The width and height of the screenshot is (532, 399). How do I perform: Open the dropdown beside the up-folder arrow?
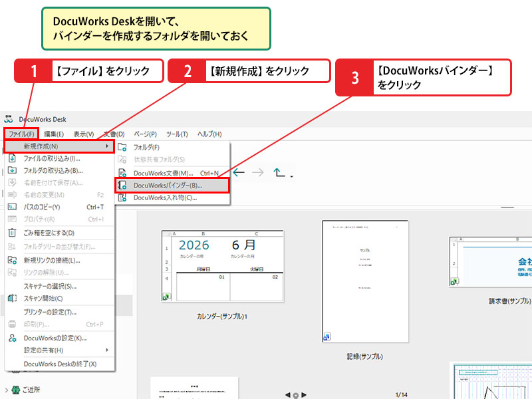click(x=292, y=176)
